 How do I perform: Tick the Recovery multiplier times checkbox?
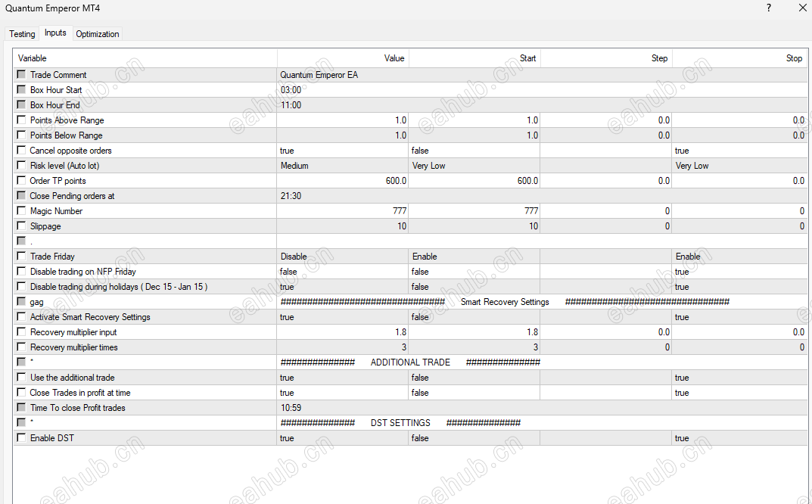[21, 347]
